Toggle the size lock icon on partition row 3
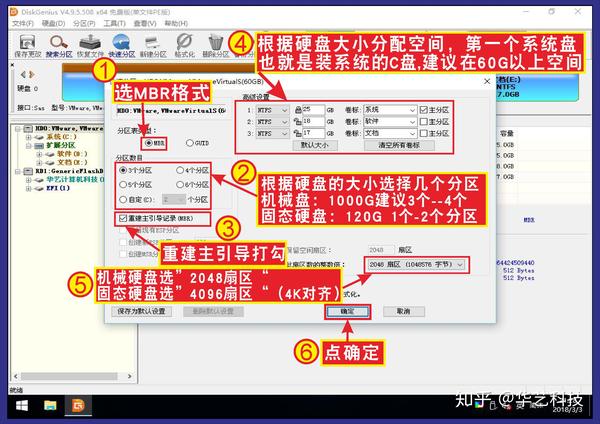 coord(298,134)
